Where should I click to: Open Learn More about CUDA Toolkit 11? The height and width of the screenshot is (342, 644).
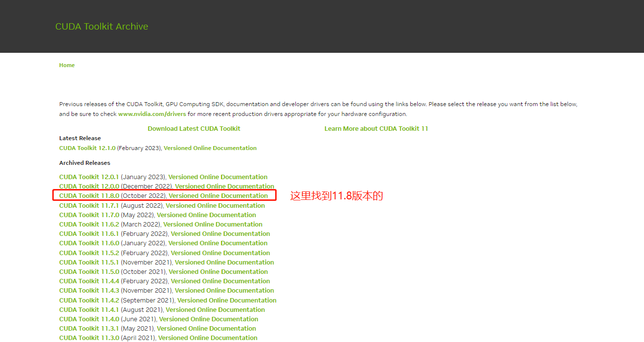376,129
